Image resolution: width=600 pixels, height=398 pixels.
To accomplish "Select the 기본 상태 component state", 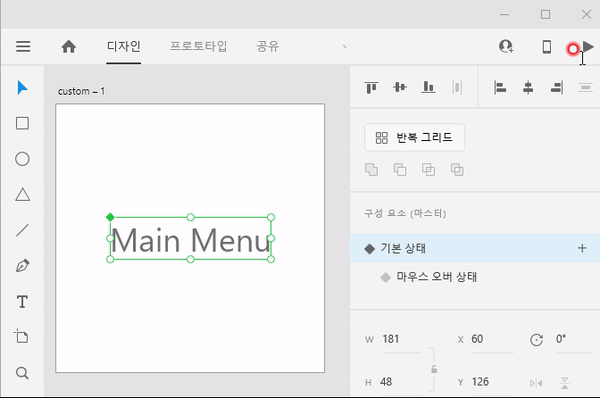I will tap(475, 248).
